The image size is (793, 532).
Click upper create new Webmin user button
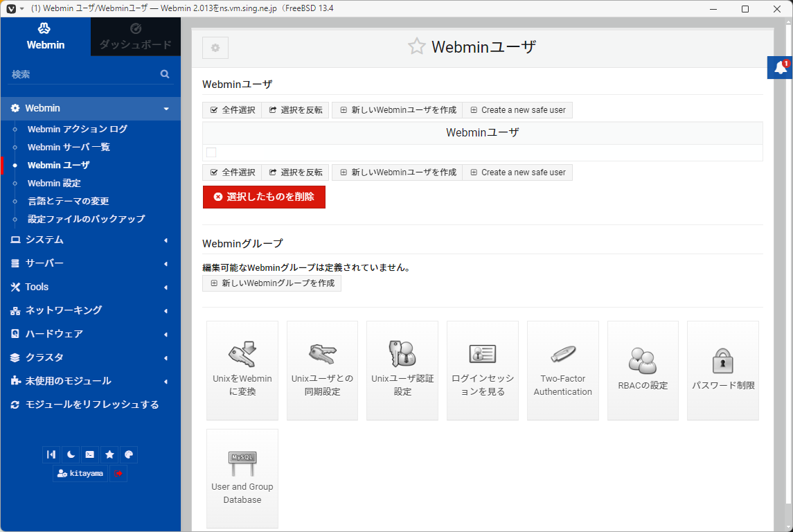click(398, 110)
